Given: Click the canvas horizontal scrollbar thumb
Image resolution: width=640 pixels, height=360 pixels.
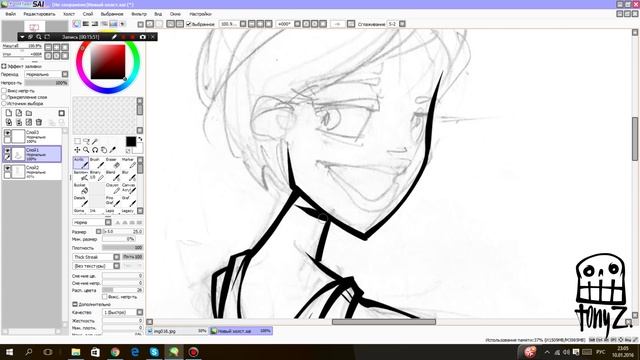Looking at the screenshot, I should 384,322.
